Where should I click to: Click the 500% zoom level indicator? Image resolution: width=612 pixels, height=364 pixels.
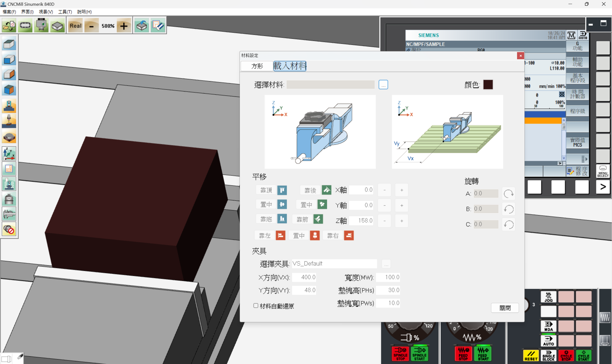[108, 26]
